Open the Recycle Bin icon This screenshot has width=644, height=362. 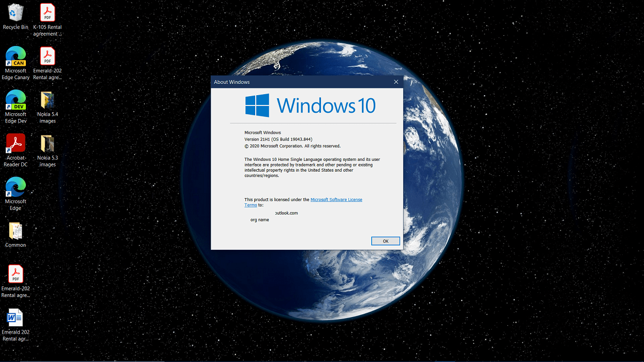[16, 17]
